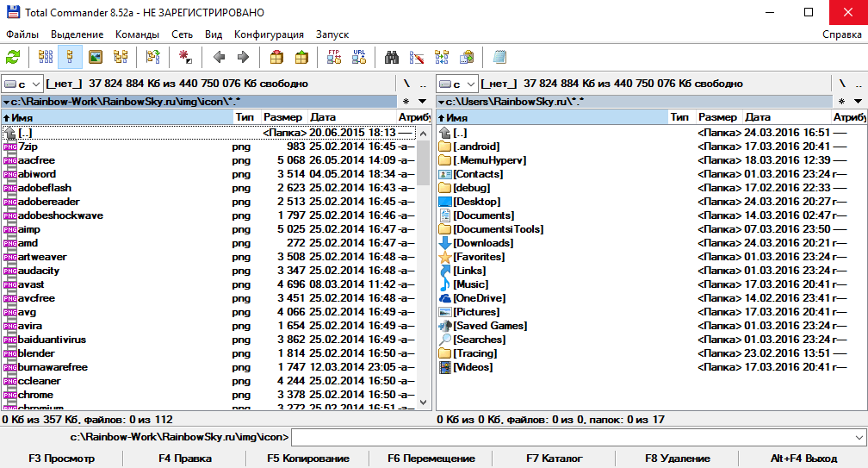Click the Favorites star folder icon

(x=445, y=257)
